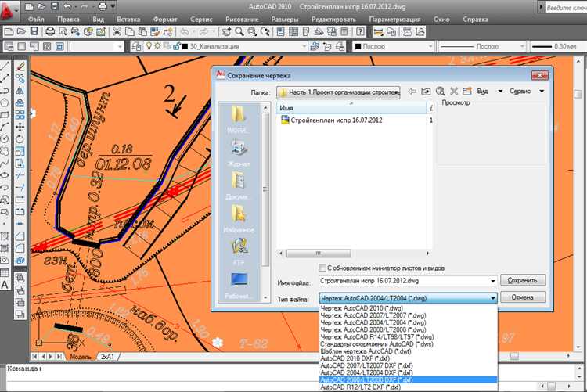
Task: Expand the linetype 'Послою' dropdown
Action: click(x=522, y=46)
